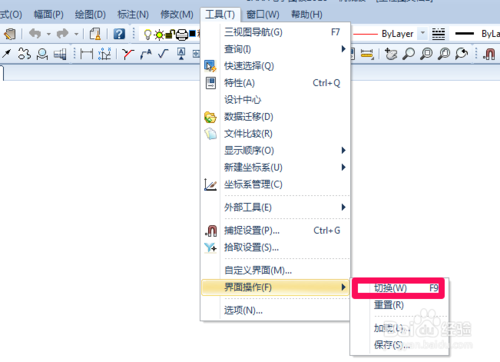Image resolution: width=500 pixels, height=362 pixels.
Task: Close the open 工具(T) menu header
Action: [220, 15]
